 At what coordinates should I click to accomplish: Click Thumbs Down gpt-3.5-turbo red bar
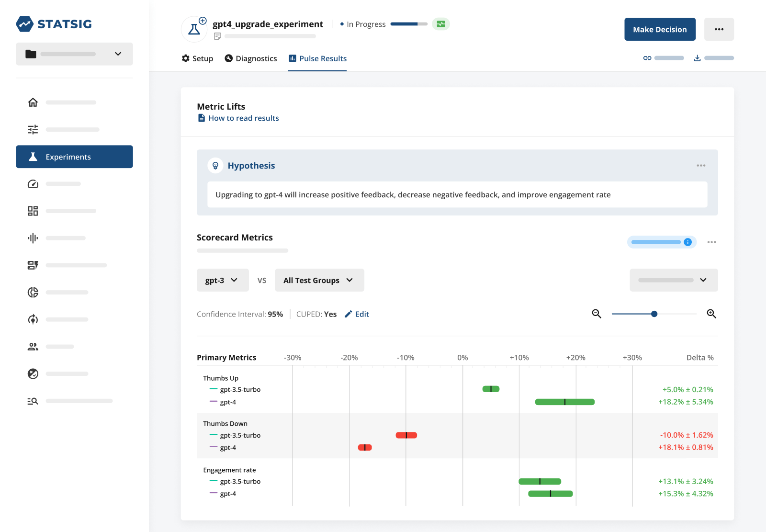coord(406,435)
